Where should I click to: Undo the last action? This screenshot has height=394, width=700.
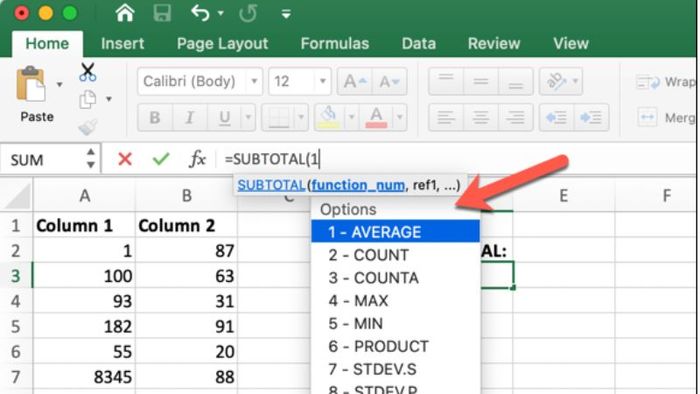200,13
